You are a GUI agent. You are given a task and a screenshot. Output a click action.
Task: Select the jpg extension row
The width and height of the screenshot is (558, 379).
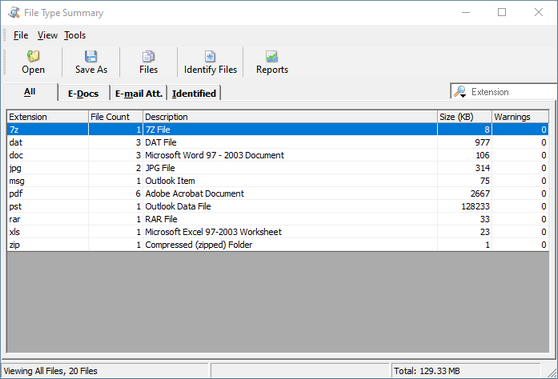[x=278, y=168]
